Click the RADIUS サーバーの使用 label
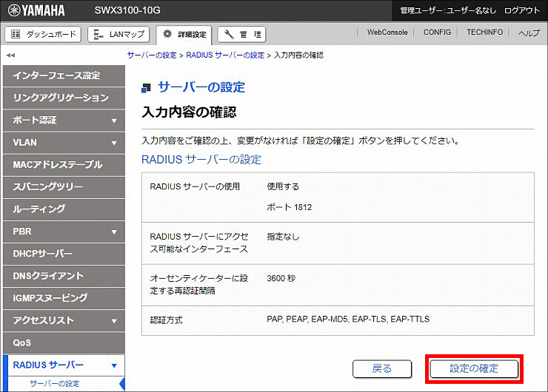 (x=195, y=186)
